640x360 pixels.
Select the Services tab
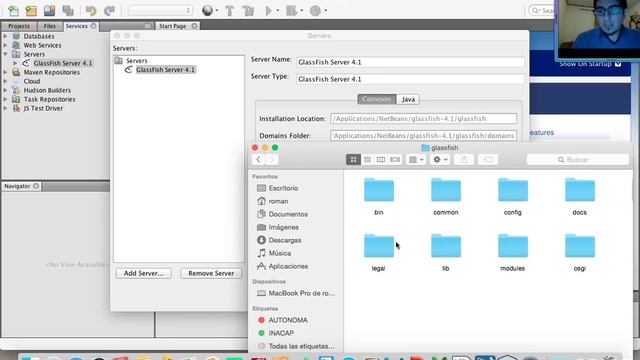click(76, 26)
